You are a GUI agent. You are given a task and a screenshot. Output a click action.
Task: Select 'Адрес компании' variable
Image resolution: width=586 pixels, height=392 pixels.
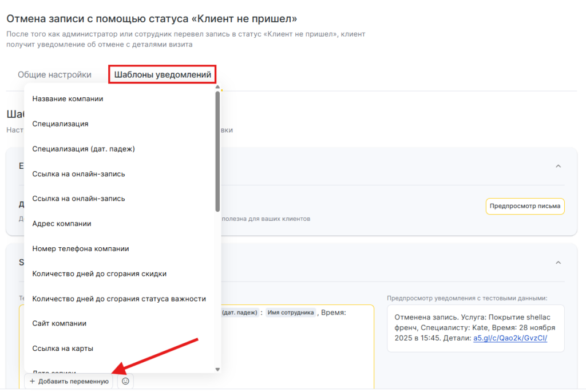62,223
